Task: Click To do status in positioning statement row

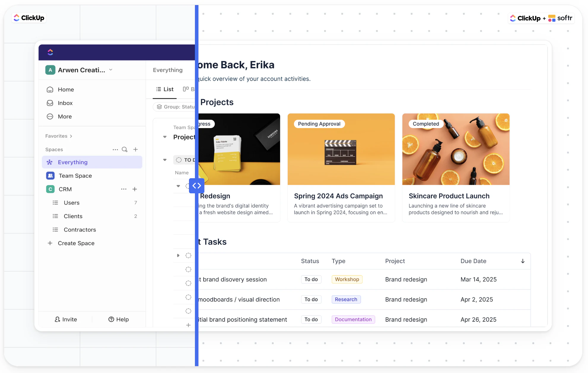Action: pyautogui.click(x=311, y=319)
